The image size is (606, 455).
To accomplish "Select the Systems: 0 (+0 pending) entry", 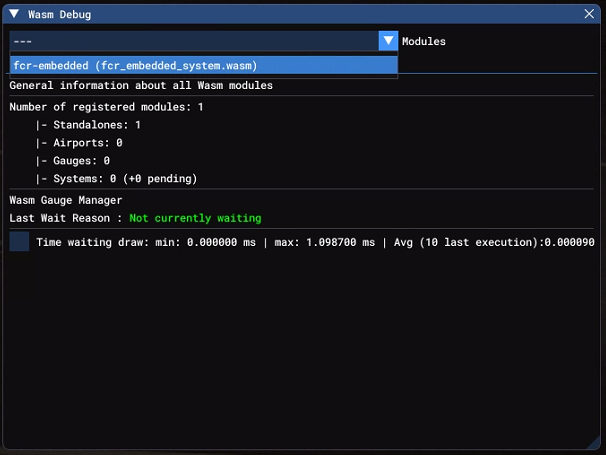I will [116, 179].
